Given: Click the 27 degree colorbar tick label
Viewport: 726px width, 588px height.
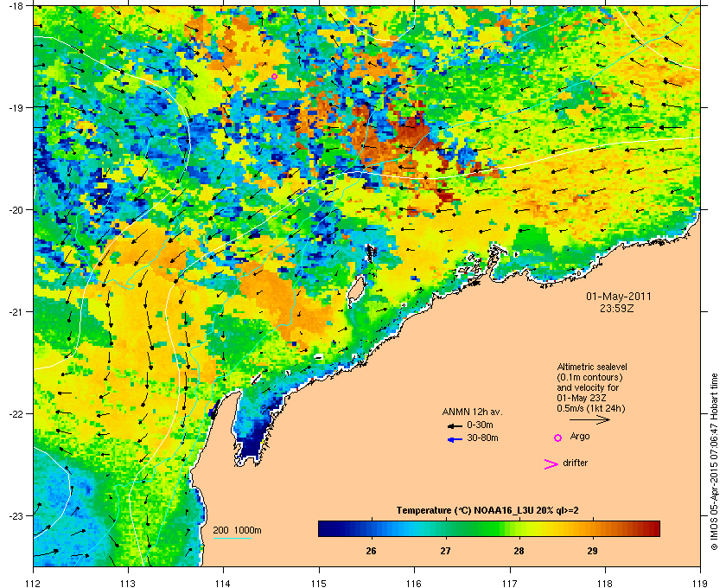Looking at the screenshot, I should (x=445, y=551).
